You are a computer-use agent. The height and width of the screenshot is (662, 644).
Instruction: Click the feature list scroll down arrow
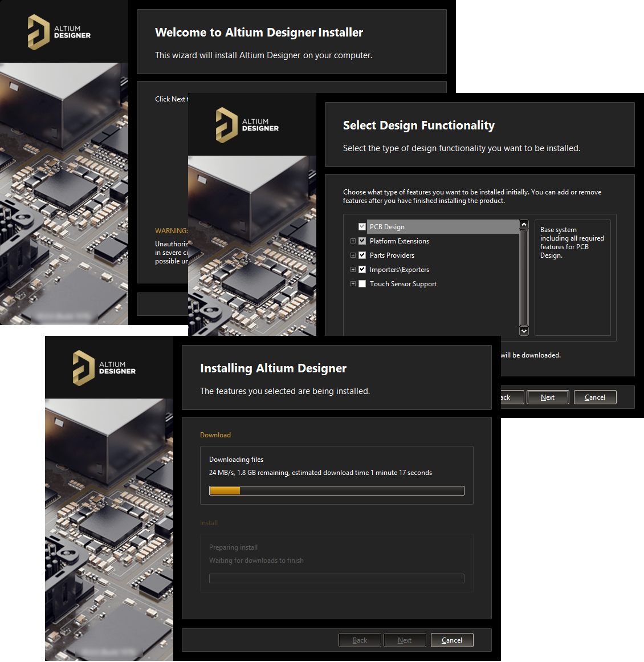[x=524, y=331]
